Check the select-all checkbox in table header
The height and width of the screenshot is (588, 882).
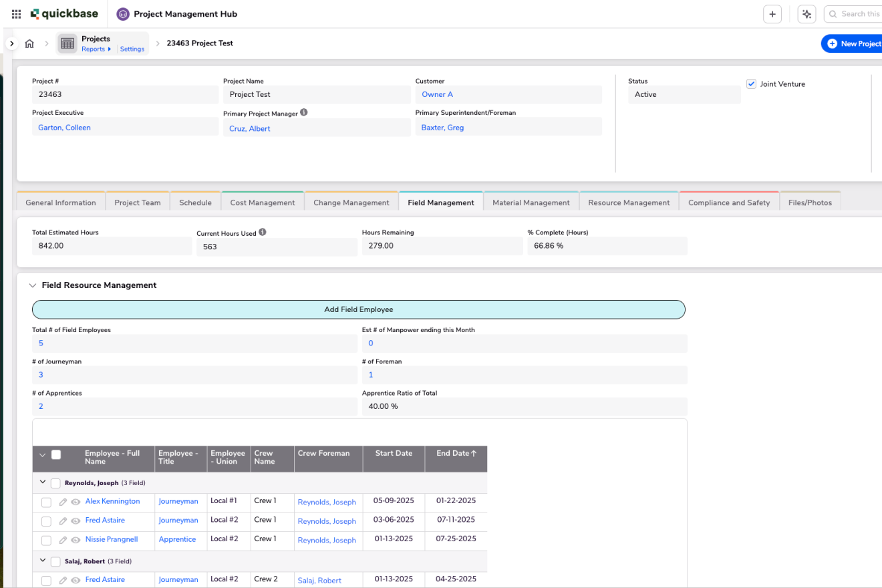[56, 455]
